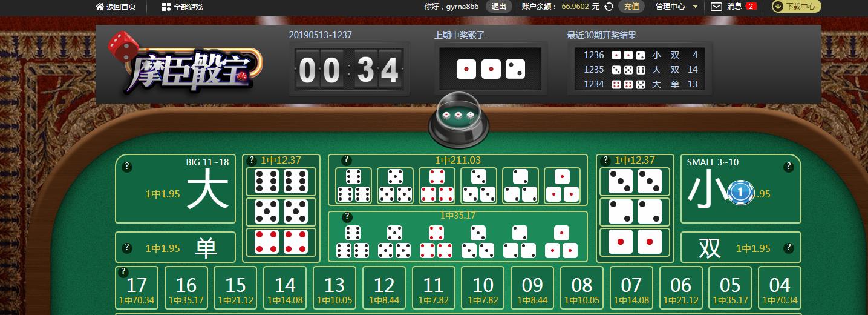Screen dimensions: 868x315
Task: Open the 管理中心 menu
Action: click(x=670, y=7)
